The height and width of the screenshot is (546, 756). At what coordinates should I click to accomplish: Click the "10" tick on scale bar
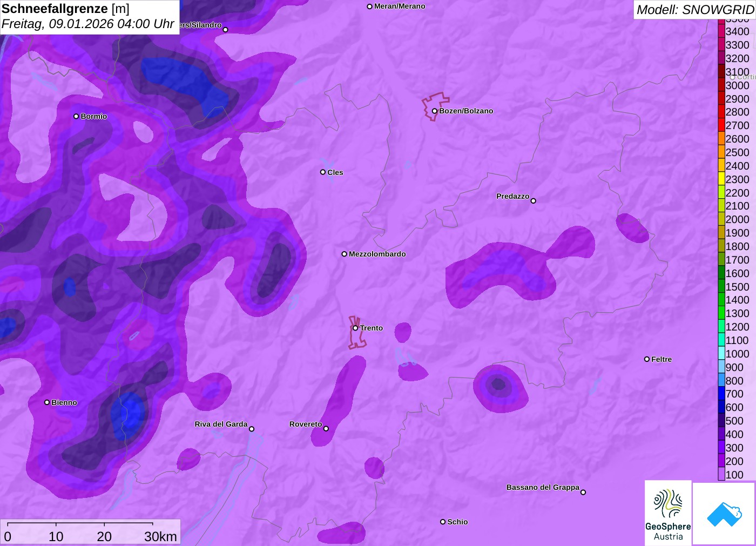point(56,536)
